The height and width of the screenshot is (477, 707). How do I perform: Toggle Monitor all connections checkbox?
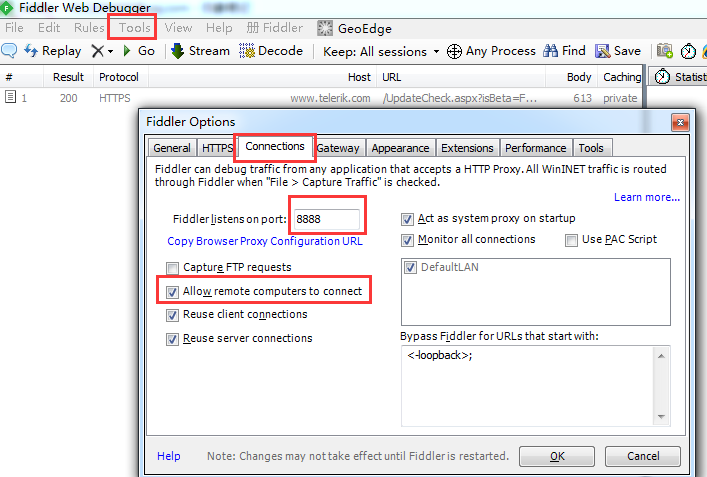407,240
